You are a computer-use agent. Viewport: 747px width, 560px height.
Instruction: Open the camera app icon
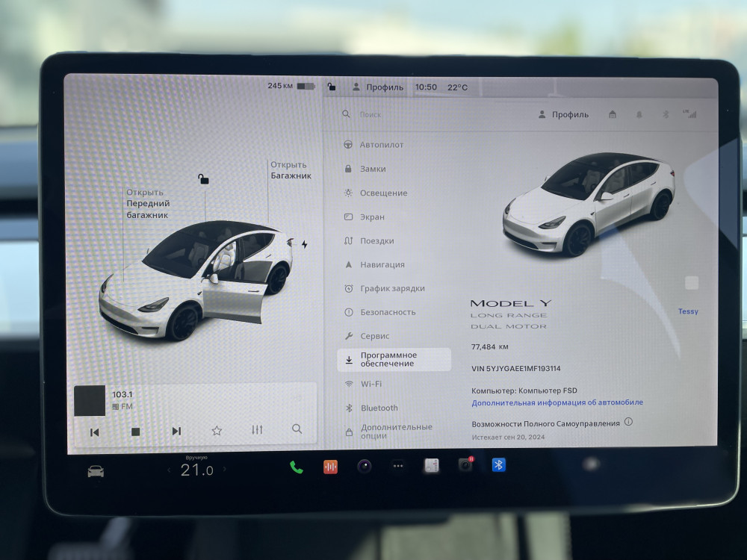365,466
